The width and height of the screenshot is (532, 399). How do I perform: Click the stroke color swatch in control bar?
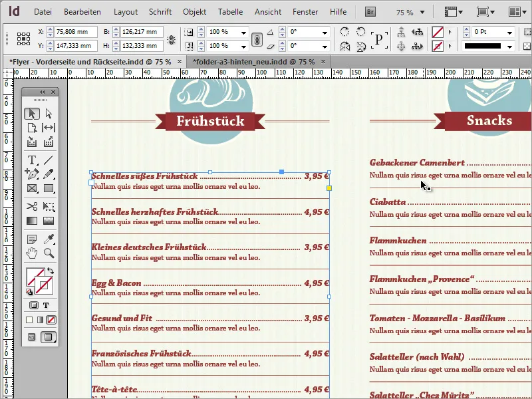[x=438, y=46]
